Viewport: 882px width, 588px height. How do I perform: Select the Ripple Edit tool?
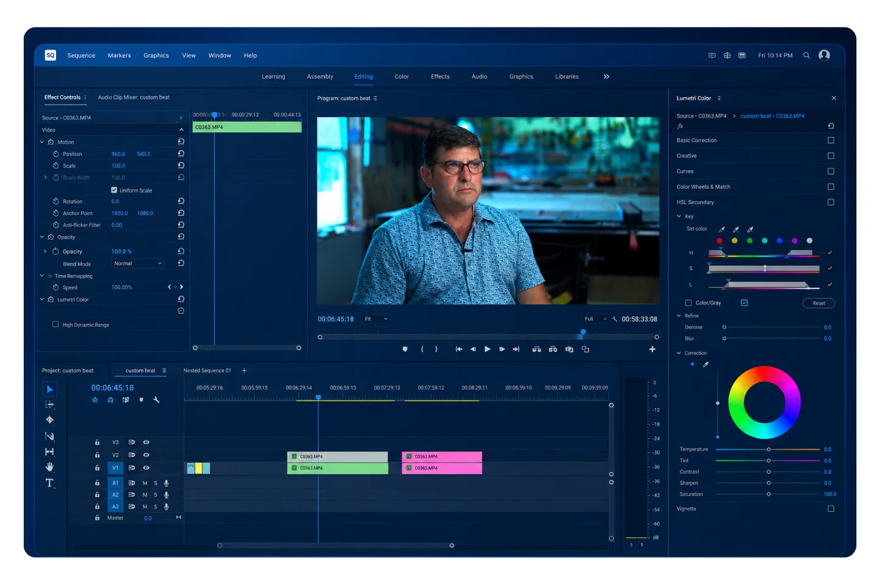tap(50, 420)
